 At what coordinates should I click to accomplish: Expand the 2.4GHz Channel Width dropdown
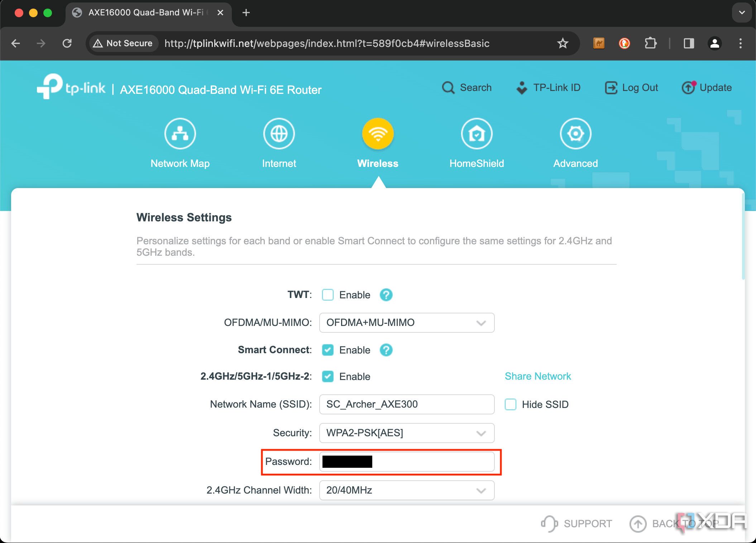pos(407,490)
